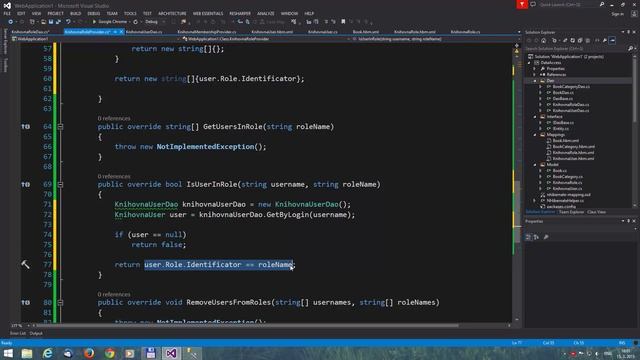Viewport: 640px width, 360px height.
Task: Open Firefox from the taskbar
Action: (89, 353)
